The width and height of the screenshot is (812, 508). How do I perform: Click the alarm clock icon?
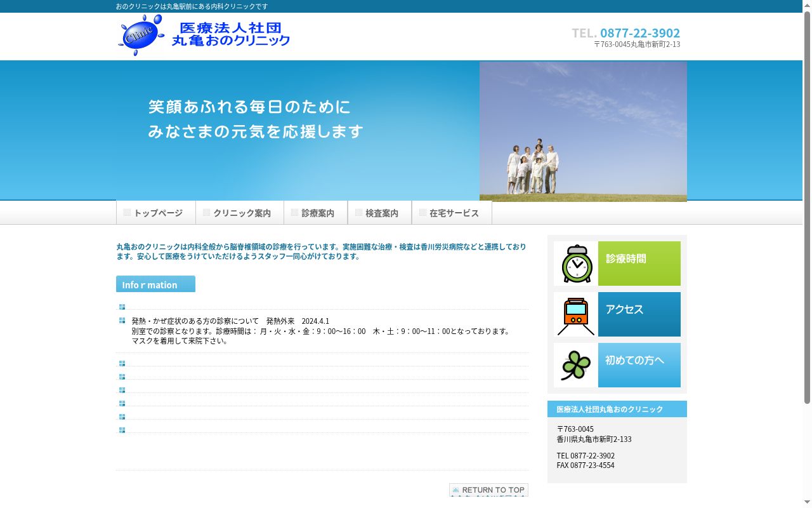tap(576, 264)
